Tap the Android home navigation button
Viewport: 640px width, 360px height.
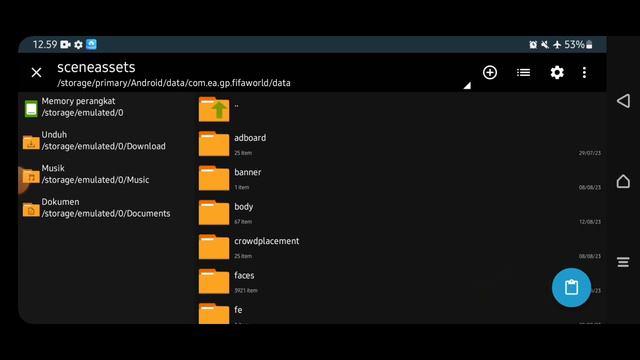point(623,181)
